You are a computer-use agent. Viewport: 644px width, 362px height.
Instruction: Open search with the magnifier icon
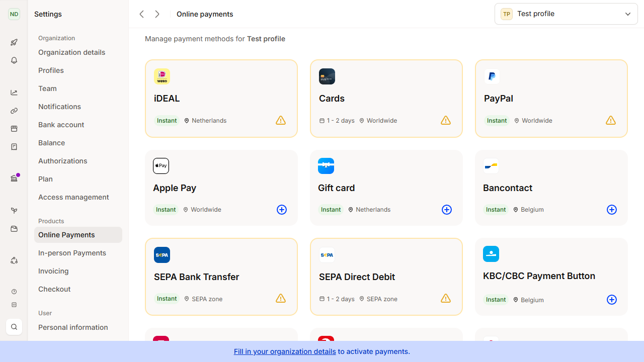click(14, 327)
